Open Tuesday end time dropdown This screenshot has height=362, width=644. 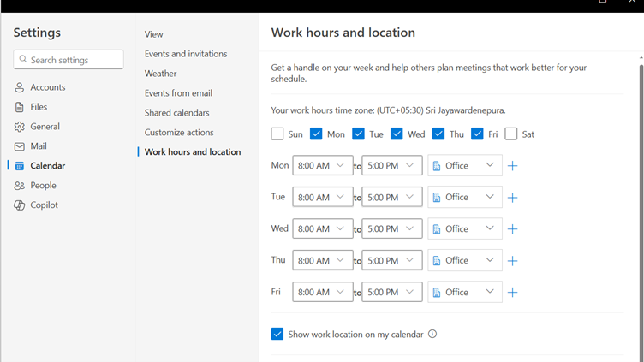click(x=391, y=197)
